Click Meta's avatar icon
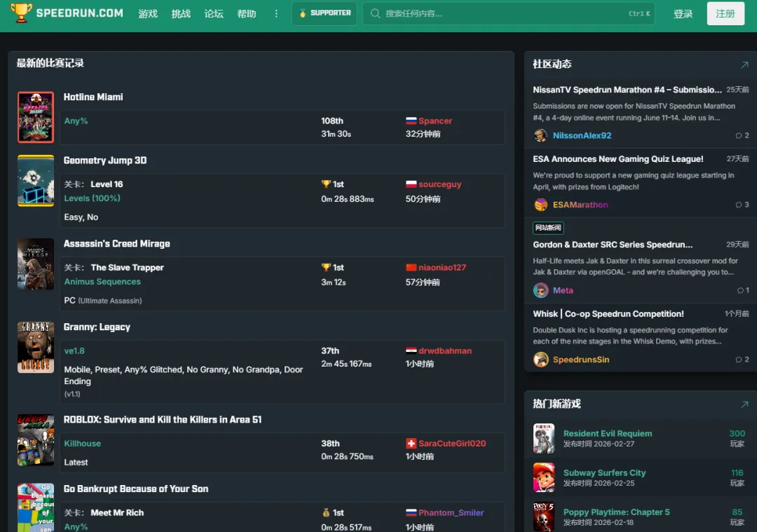 (x=540, y=290)
